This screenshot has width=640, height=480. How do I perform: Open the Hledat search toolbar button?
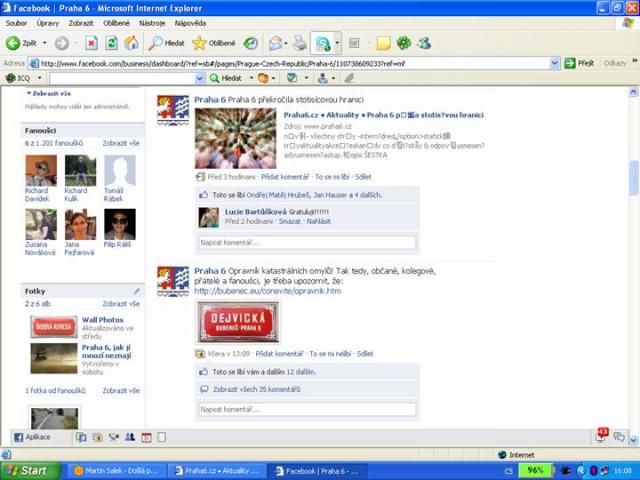tap(166, 43)
